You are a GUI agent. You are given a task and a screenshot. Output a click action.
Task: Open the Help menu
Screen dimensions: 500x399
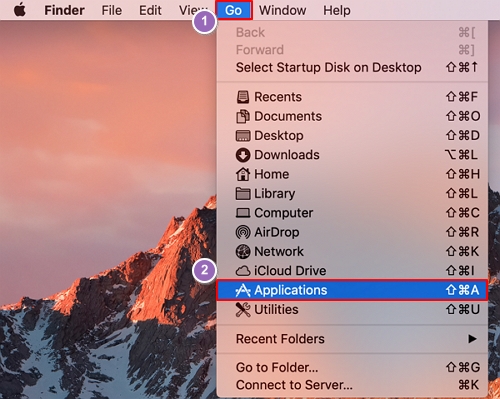pos(337,10)
